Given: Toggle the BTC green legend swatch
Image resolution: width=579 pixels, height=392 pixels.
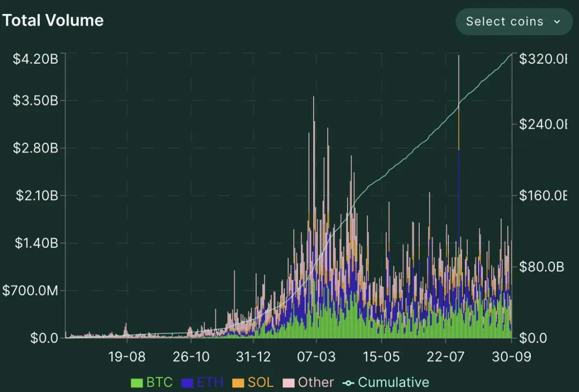Looking at the screenshot, I should click(x=137, y=382).
